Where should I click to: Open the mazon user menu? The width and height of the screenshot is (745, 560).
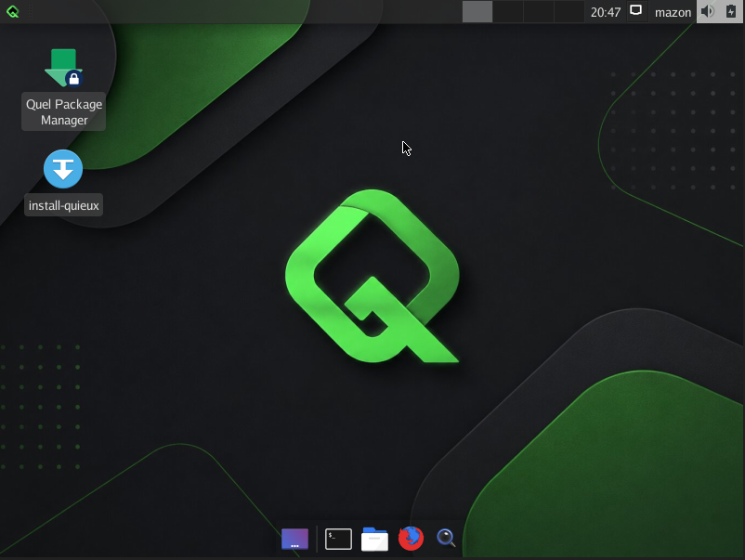tap(673, 12)
